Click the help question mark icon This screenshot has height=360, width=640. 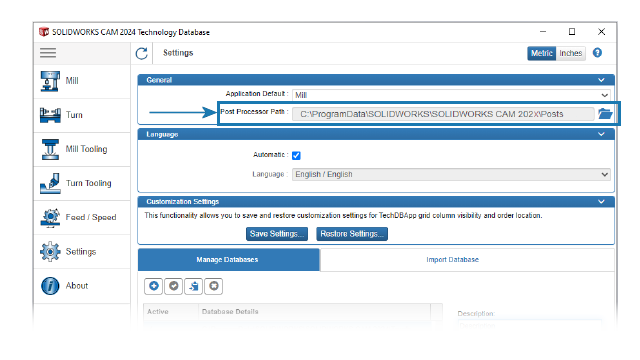click(597, 53)
